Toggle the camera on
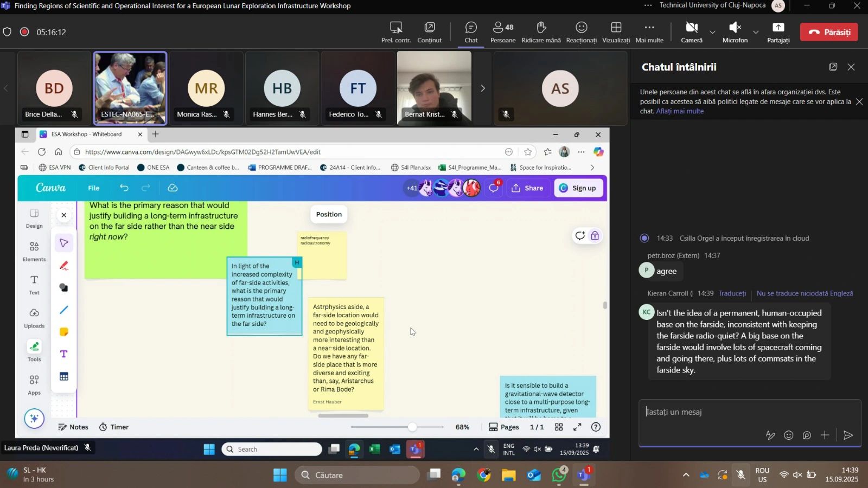The image size is (868, 488). pyautogui.click(x=691, y=32)
